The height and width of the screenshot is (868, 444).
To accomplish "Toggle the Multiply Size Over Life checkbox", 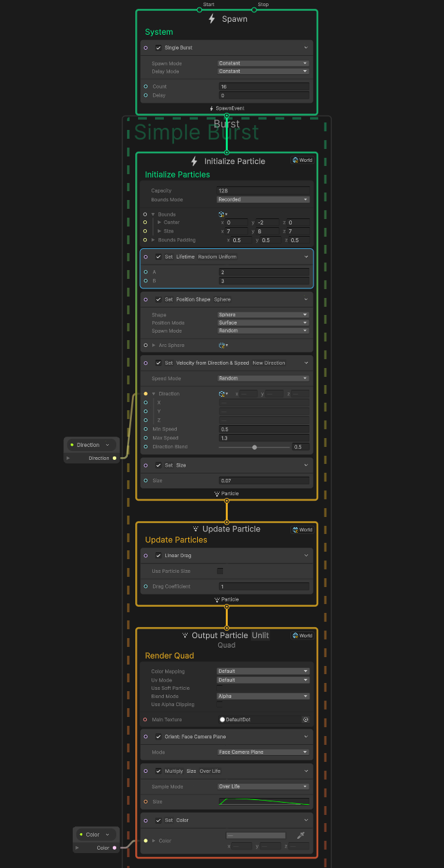I will 158,771.
